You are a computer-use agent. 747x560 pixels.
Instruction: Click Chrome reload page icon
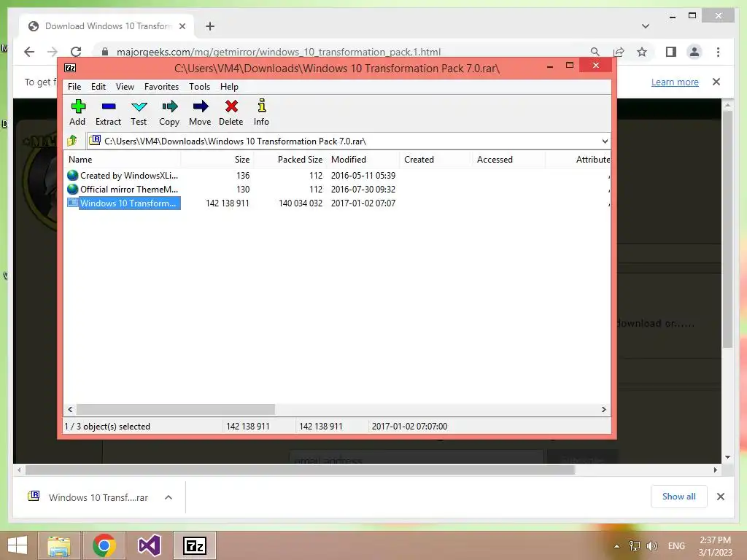tap(76, 52)
